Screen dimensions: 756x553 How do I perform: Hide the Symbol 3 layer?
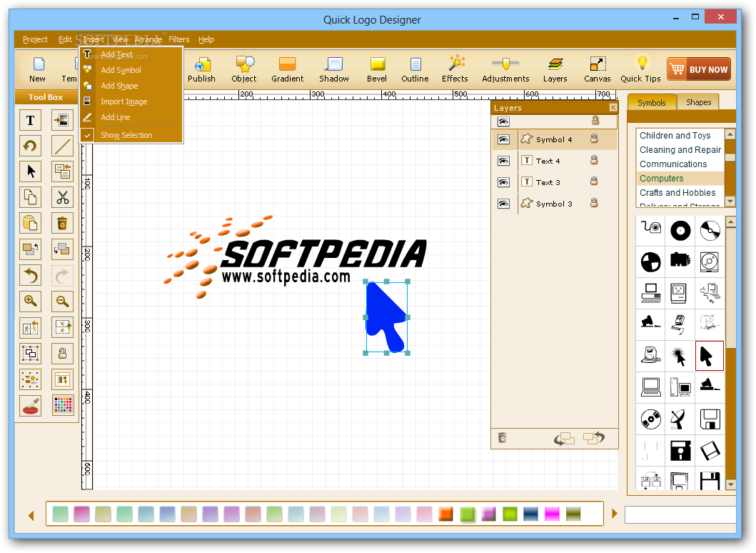(x=504, y=204)
